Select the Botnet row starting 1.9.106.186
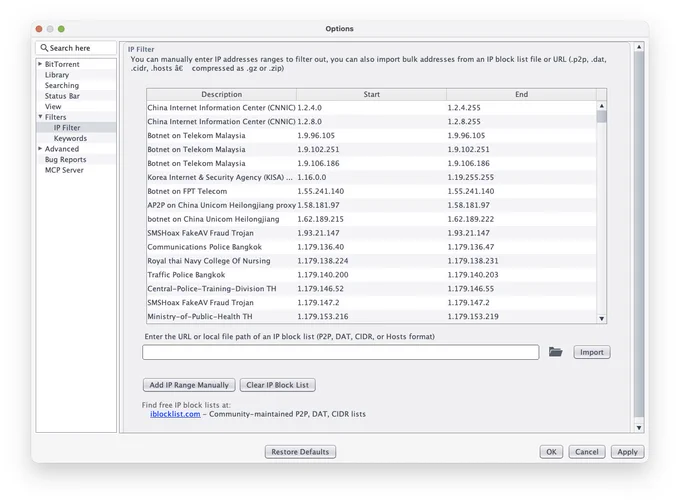 pos(372,163)
